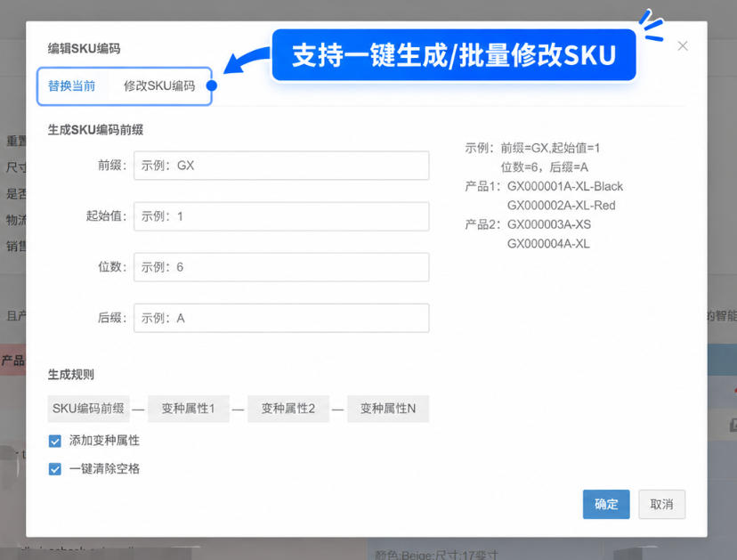This screenshot has height=560, width=737.
Task: Click the 生成SKU编码前缀 heading
Action: click(x=95, y=130)
